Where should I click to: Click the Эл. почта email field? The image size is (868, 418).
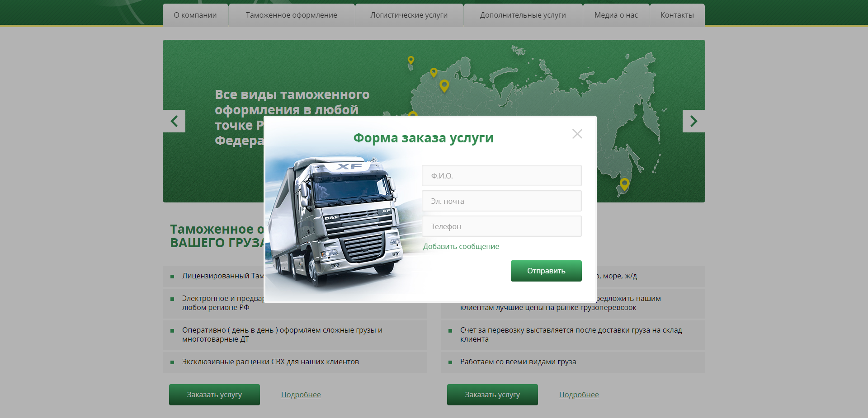point(501,201)
